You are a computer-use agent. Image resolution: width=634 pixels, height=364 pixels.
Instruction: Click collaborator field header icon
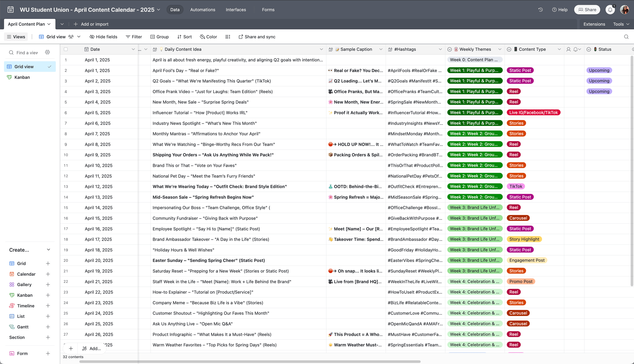(x=568, y=49)
